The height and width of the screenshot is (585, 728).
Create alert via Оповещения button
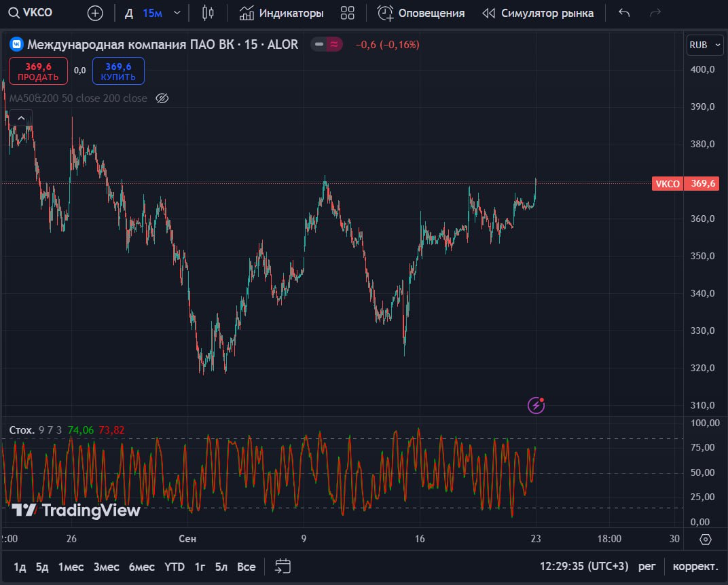click(420, 13)
